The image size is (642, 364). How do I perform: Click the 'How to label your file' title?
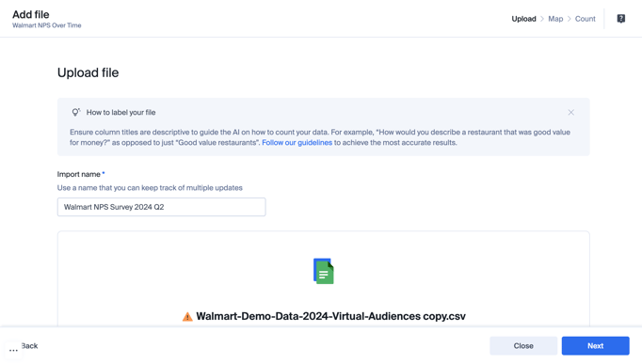click(x=120, y=113)
